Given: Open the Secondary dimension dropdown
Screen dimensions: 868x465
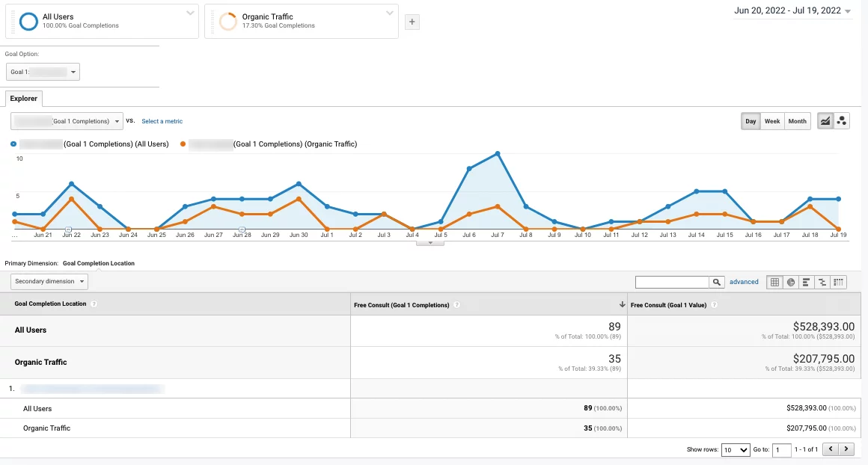Looking at the screenshot, I should click(x=49, y=282).
